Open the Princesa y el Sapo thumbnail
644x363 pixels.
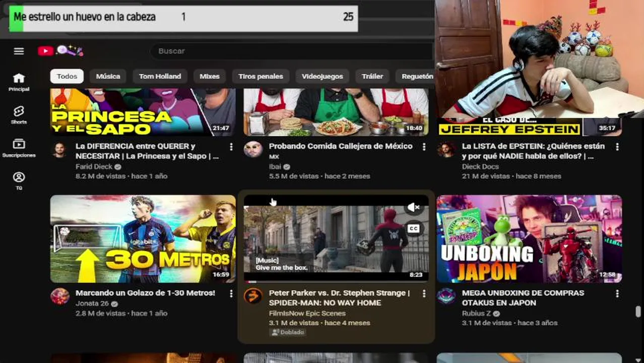(x=143, y=112)
